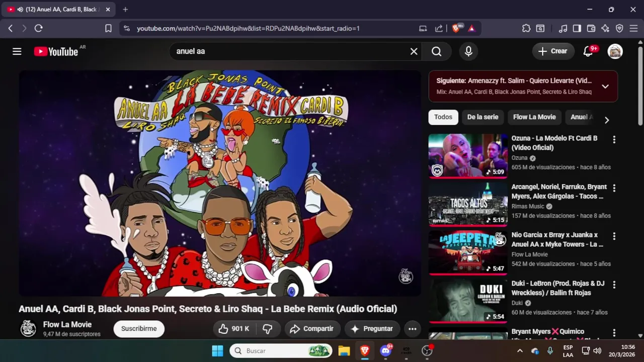The height and width of the screenshot is (362, 644).
Task: Open options for Tacos Altos video
Action: pyautogui.click(x=614, y=188)
